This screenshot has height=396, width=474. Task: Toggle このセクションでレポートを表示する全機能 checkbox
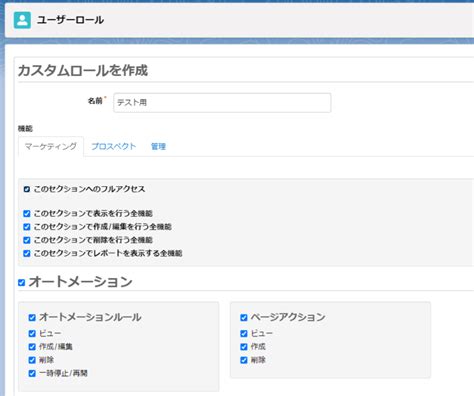(27, 253)
